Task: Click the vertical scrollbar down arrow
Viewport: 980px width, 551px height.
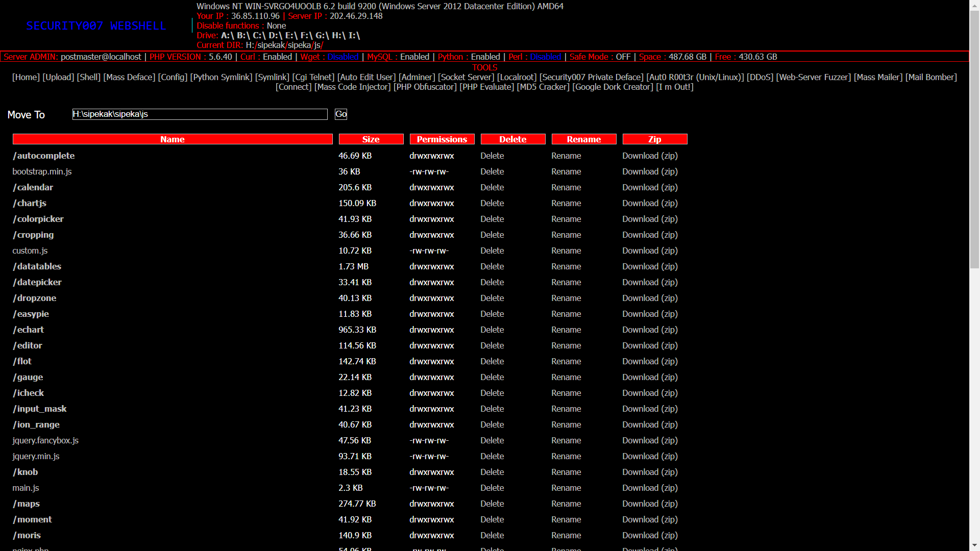Action: coord(974,546)
